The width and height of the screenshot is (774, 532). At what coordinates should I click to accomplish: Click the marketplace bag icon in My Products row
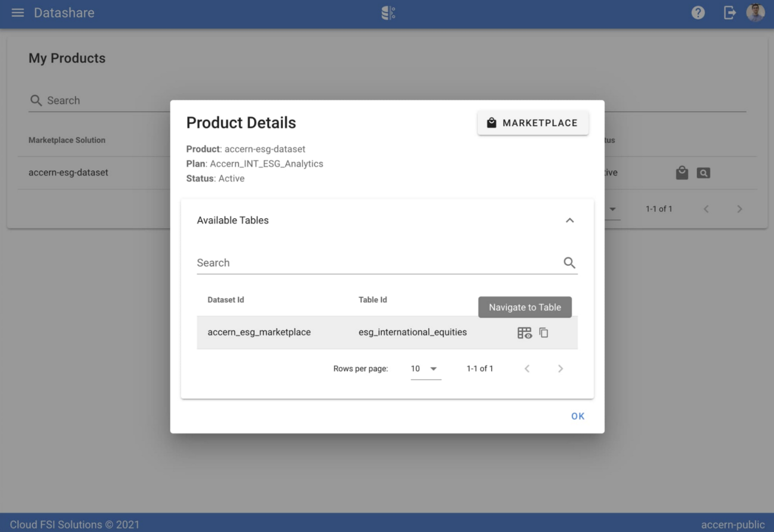click(x=682, y=173)
